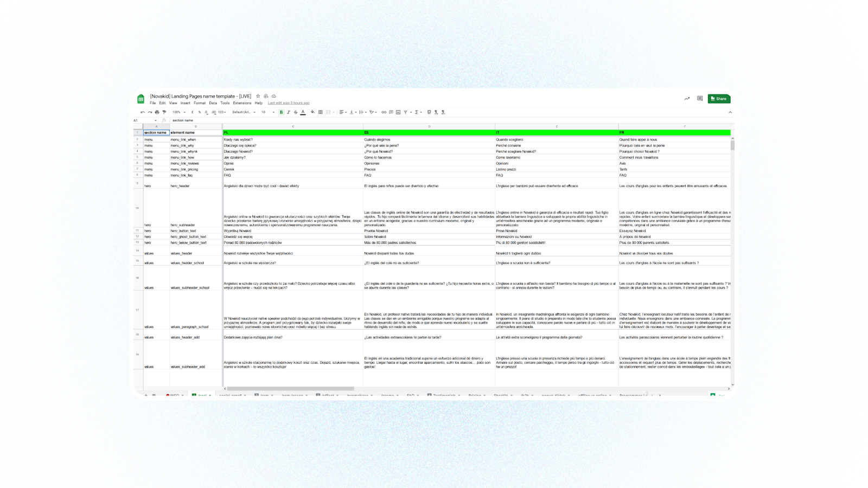Select the cell 'menu_link_pricing'
The width and height of the screenshot is (868, 488).
click(x=196, y=169)
